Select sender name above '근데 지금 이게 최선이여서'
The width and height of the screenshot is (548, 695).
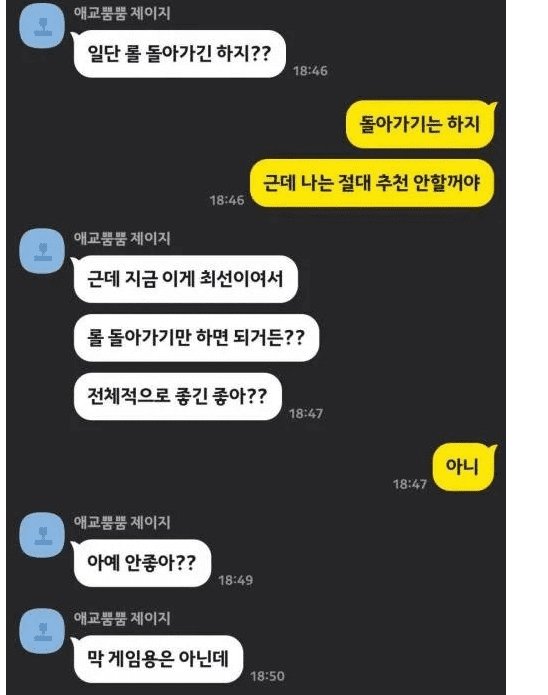pyautogui.click(x=122, y=238)
